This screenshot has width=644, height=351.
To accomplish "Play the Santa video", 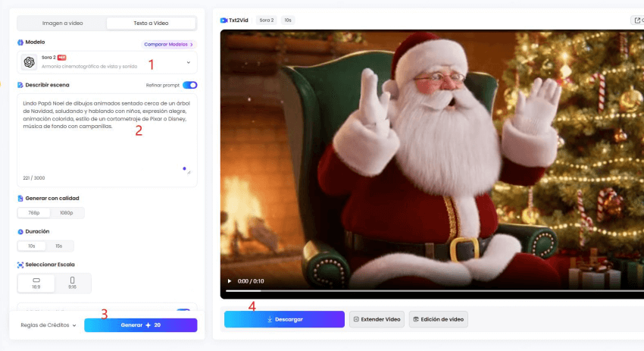I will point(230,281).
